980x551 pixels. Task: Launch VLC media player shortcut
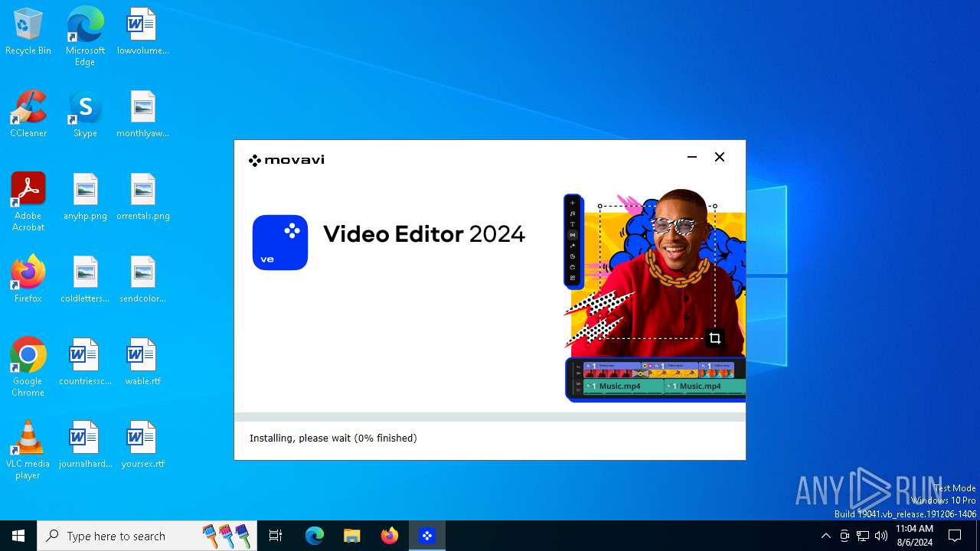[x=28, y=449]
